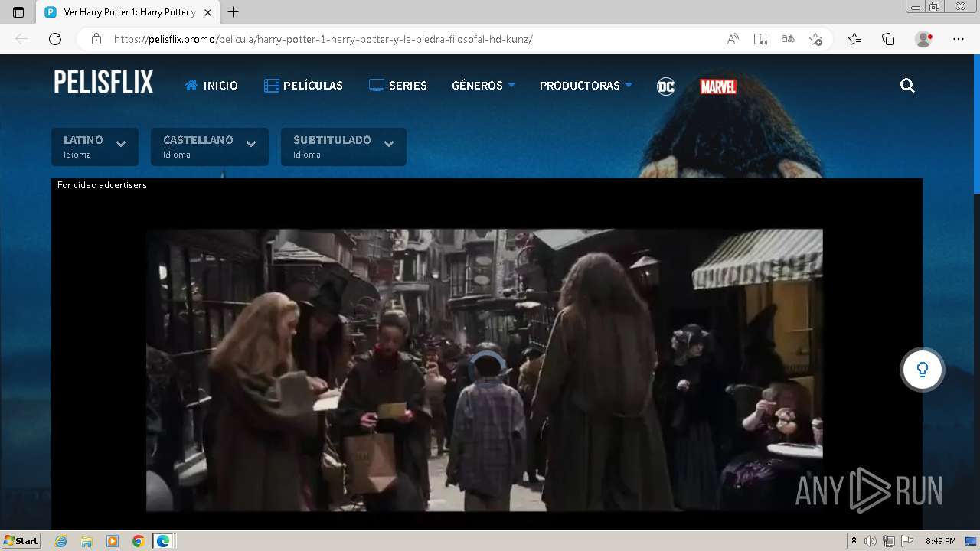Refresh the page with the reload icon

click(x=55, y=39)
